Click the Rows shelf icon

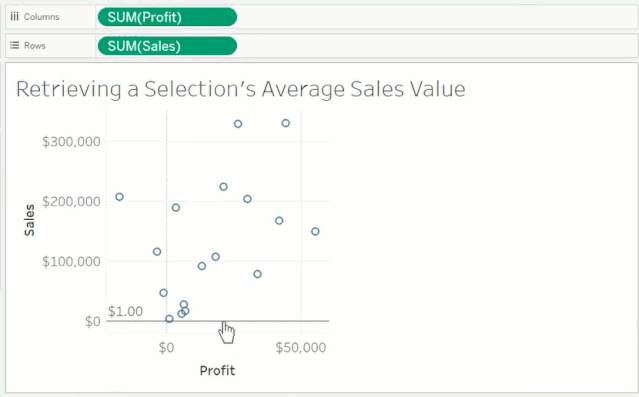tap(14, 45)
